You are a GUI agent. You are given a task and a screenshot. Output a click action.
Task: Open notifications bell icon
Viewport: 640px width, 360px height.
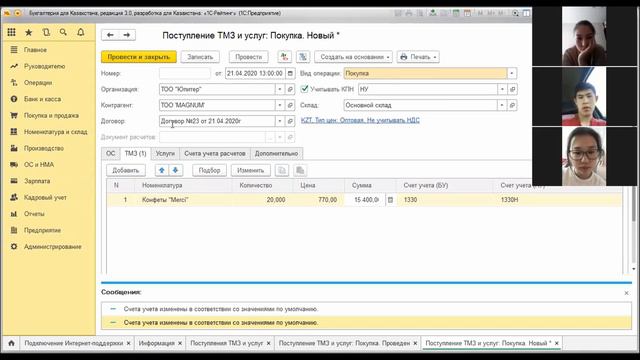pyautogui.click(x=81, y=32)
